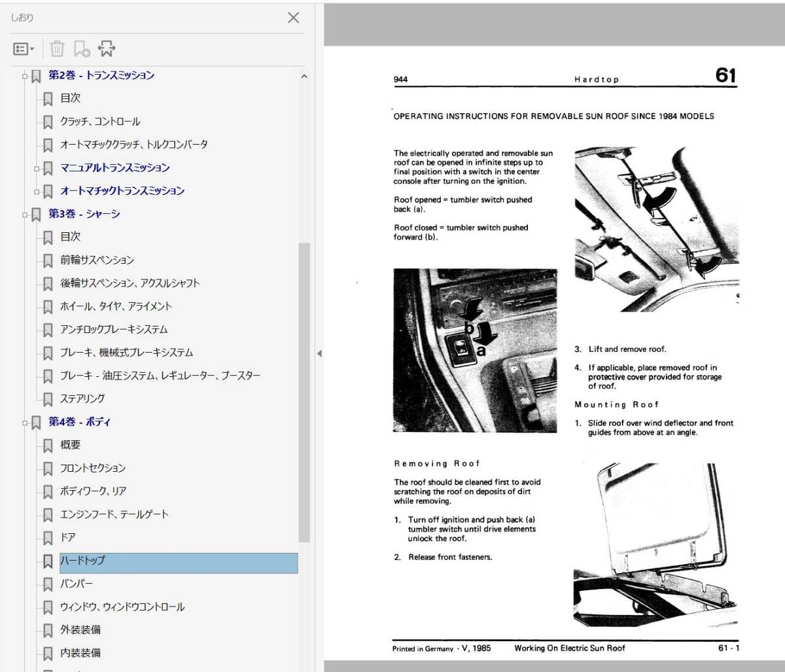Viewport: 785px width, 672px height.
Task: Select the 第4巻 - ボディ bookmark
Action: pyautogui.click(x=79, y=422)
